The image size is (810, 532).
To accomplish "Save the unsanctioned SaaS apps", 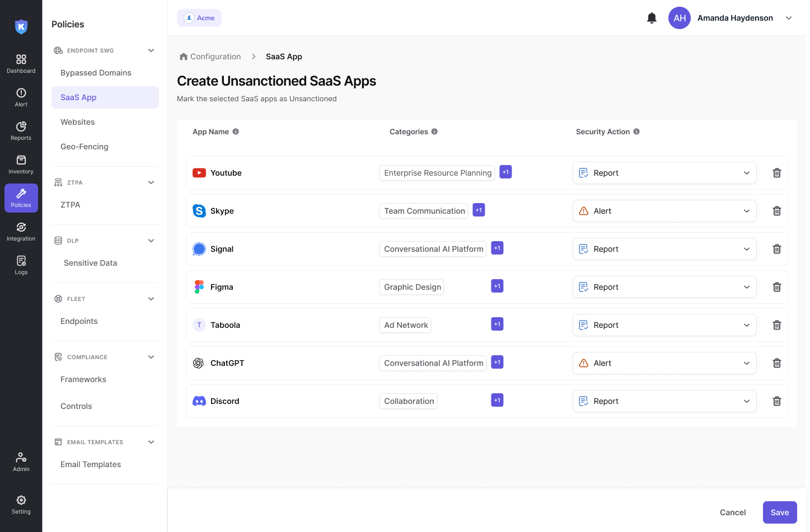I will click(x=779, y=512).
